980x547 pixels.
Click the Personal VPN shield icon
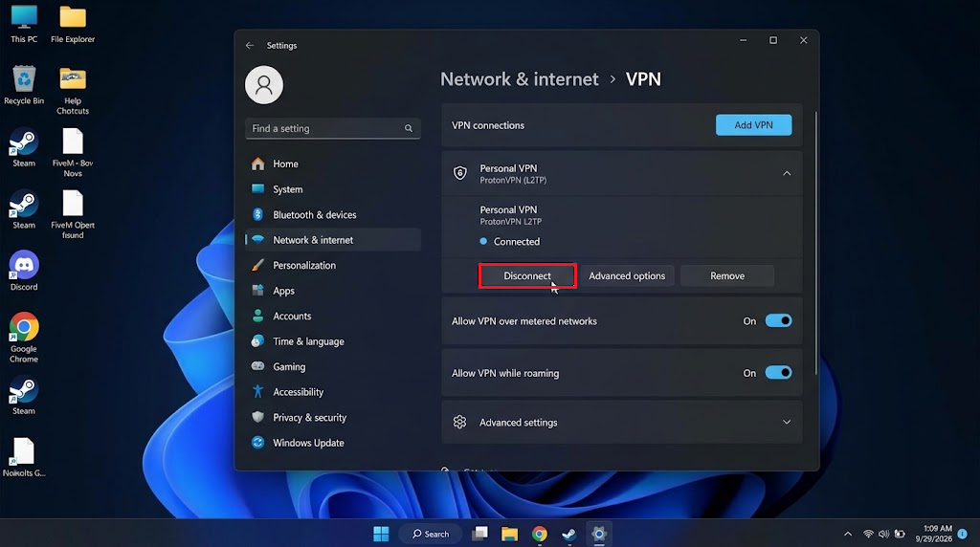point(460,173)
